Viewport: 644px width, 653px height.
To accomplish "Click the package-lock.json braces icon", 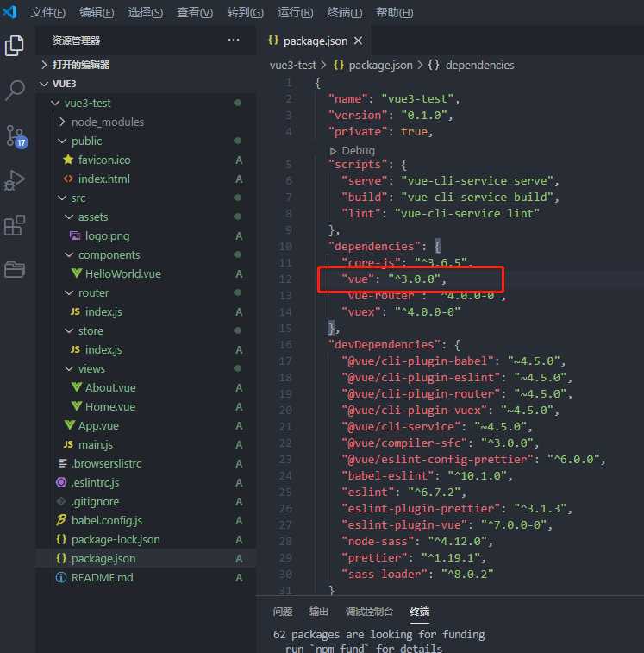I will [x=61, y=539].
